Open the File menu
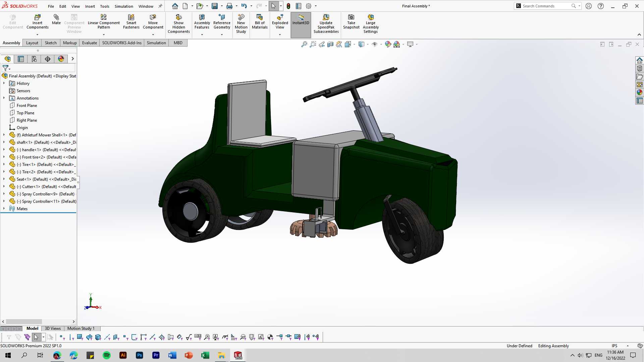 click(51, 6)
